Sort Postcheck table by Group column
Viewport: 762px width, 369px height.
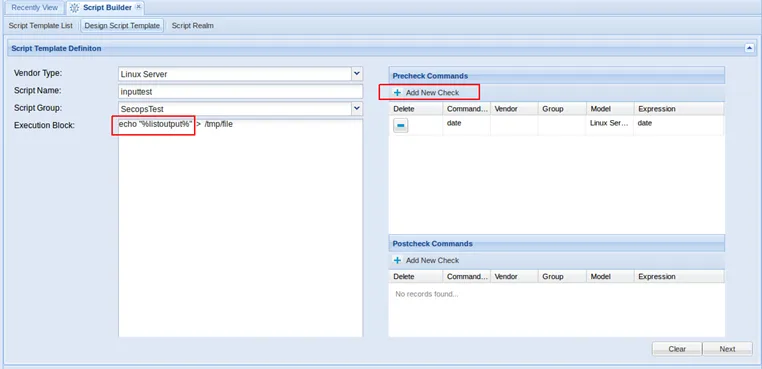(562, 276)
